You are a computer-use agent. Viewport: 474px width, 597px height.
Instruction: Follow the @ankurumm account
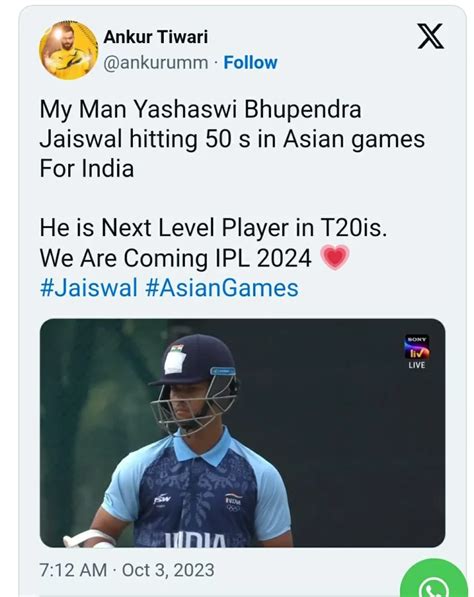(250, 63)
